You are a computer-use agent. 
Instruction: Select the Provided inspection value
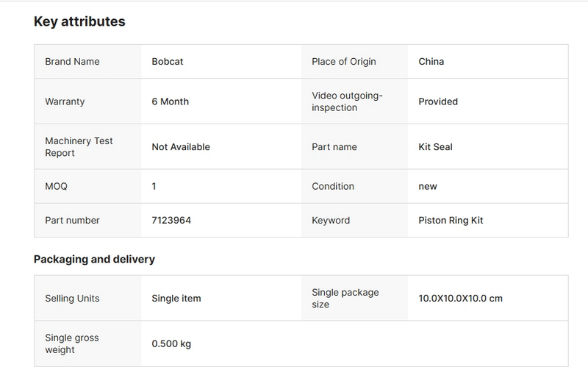pos(438,102)
